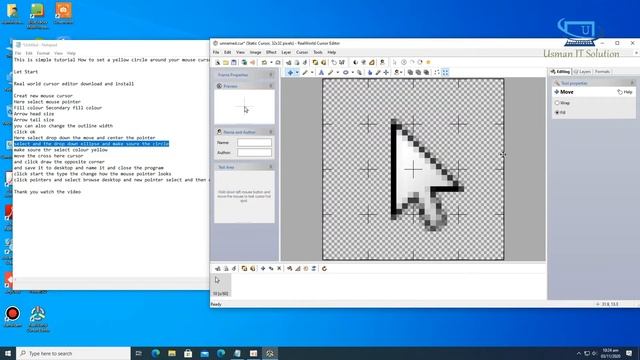Open the Edit menu in Cursor Editor
The width and height of the screenshot is (640, 360).
227,52
